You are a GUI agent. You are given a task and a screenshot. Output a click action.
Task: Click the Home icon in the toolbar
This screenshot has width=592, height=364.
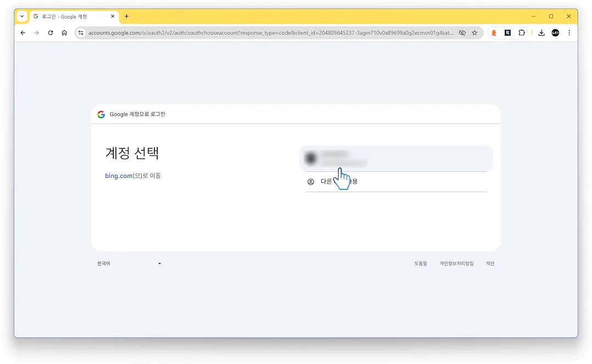[x=64, y=32]
